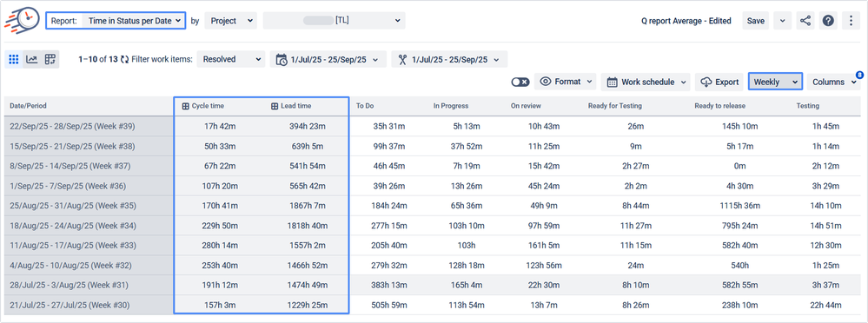Click the Ready to release column header
868x323 pixels.
(x=719, y=106)
